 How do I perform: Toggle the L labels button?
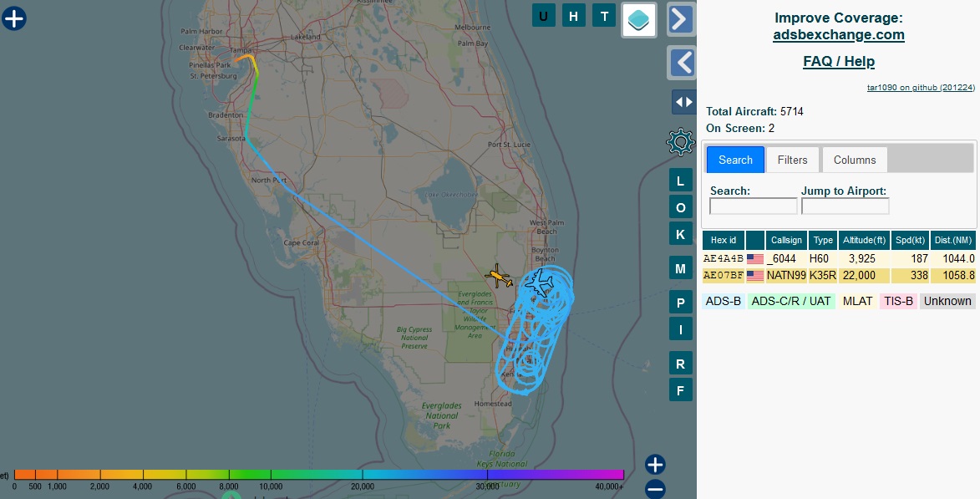(x=680, y=181)
